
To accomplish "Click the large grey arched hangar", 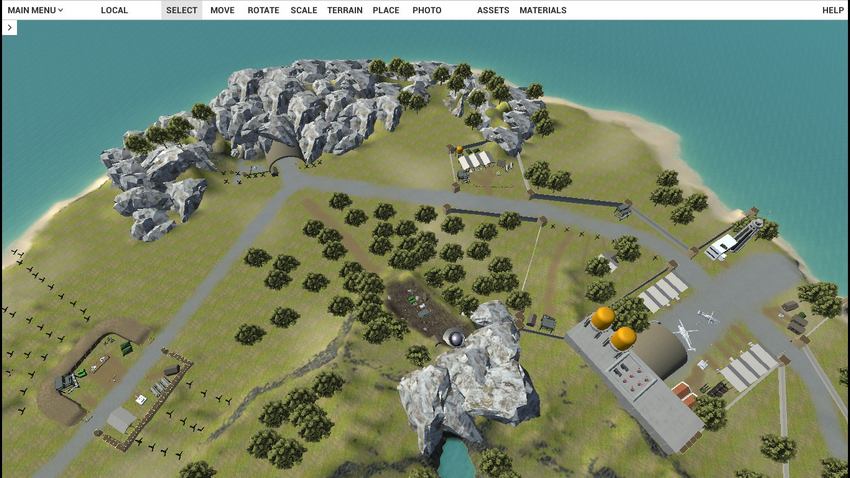I will (x=660, y=350).
